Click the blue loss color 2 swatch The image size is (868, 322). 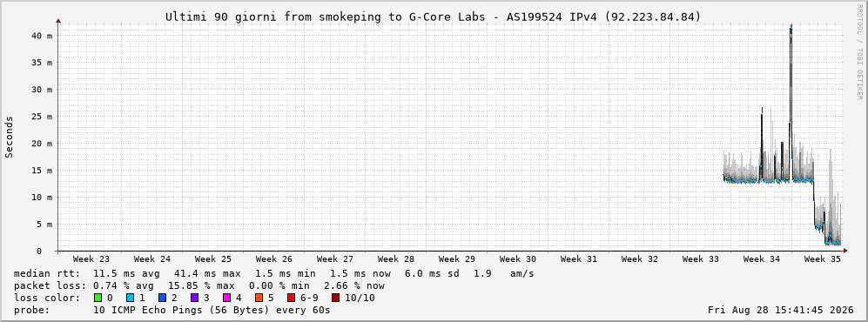[162, 298]
